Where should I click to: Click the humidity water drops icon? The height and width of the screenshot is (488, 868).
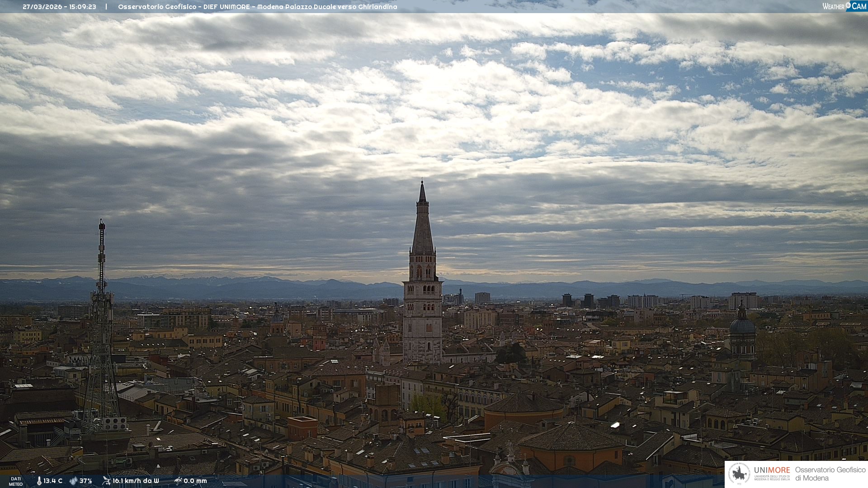click(x=73, y=481)
